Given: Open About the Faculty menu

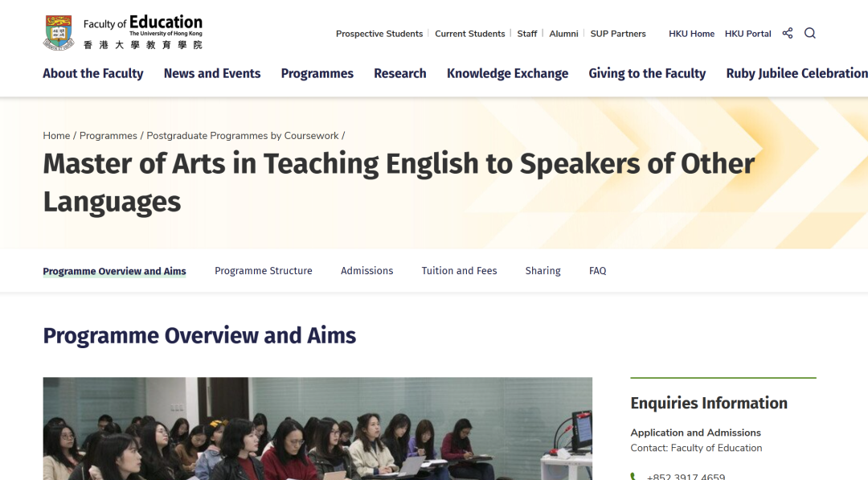Looking at the screenshot, I should point(93,74).
